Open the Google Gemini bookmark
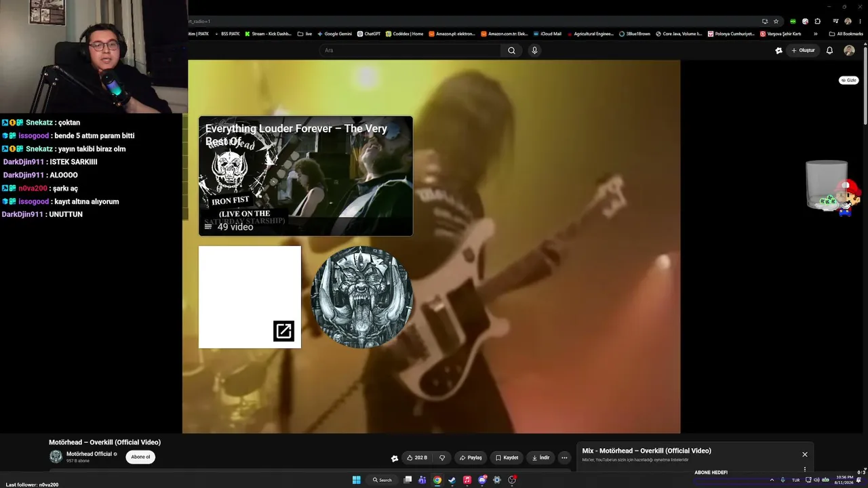Screen dimensions: 868x488 pyautogui.click(x=334, y=34)
